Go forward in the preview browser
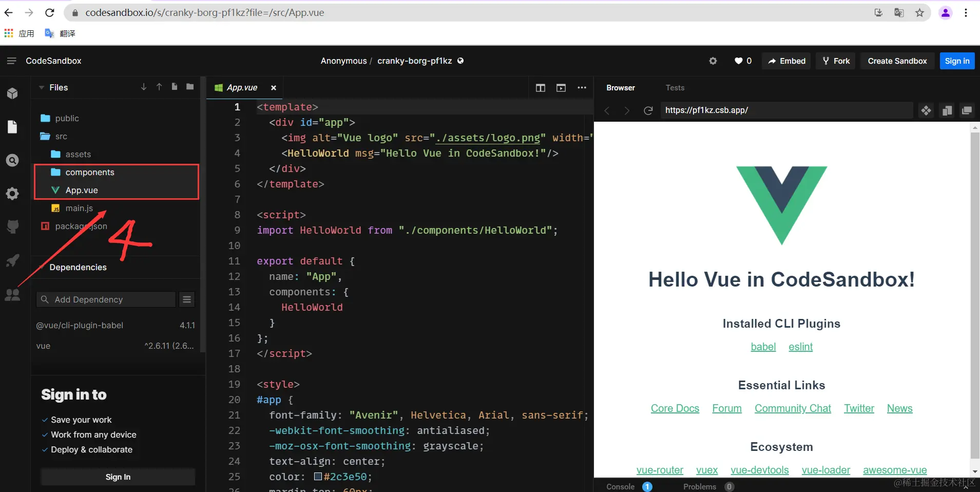The image size is (980, 492). click(x=627, y=110)
